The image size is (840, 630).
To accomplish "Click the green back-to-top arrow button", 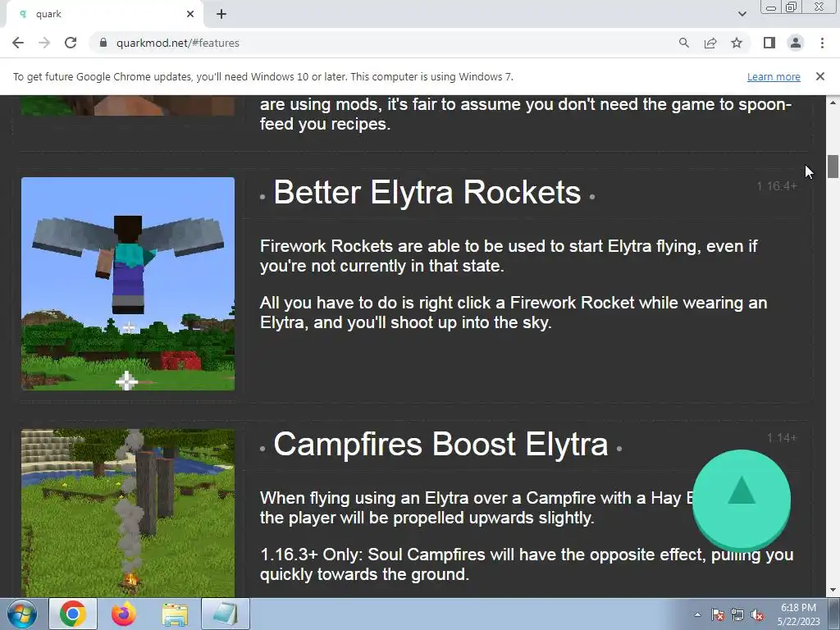I will point(742,500).
